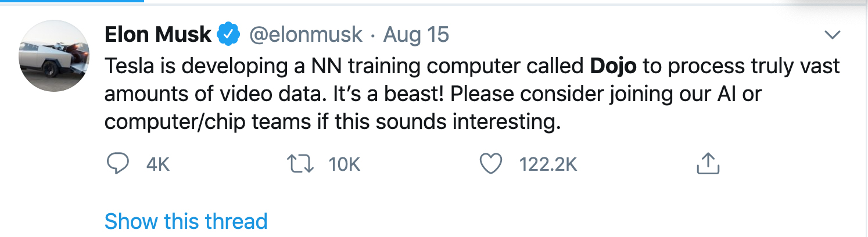The height and width of the screenshot is (237, 868).
Task: Open Elon Musk's Cybertruck profile picture
Action: tap(54, 56)
